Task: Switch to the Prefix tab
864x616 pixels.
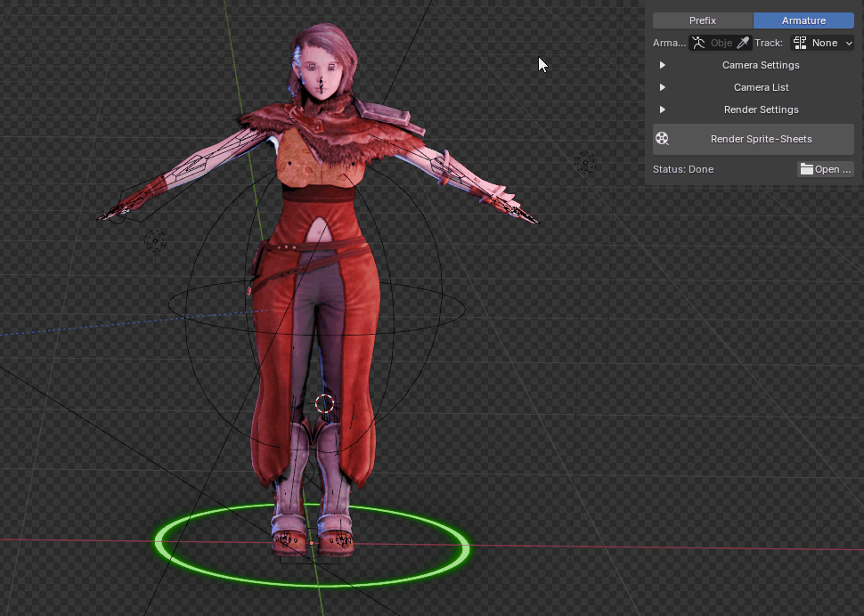Action: (703, 20)
